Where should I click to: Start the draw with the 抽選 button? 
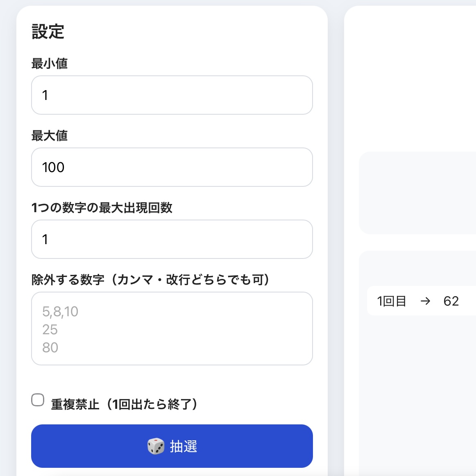tap(172, 446)
